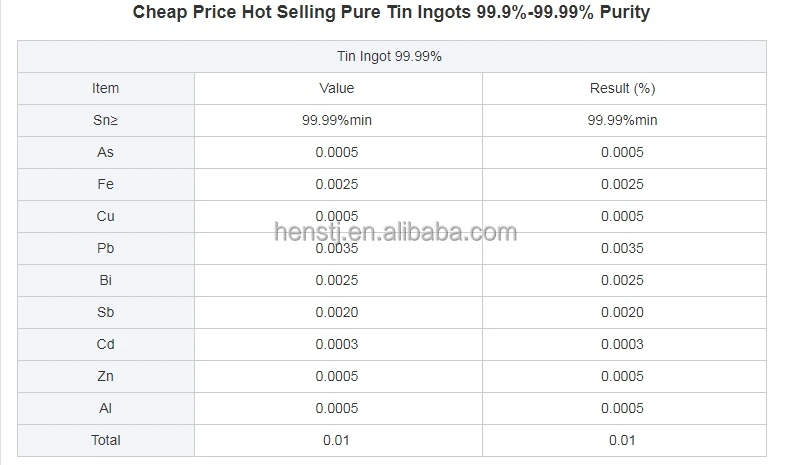This screenshot has width=790, height=465.
Task: Click the 'Sn≥' row label
Action: (105, 120)
